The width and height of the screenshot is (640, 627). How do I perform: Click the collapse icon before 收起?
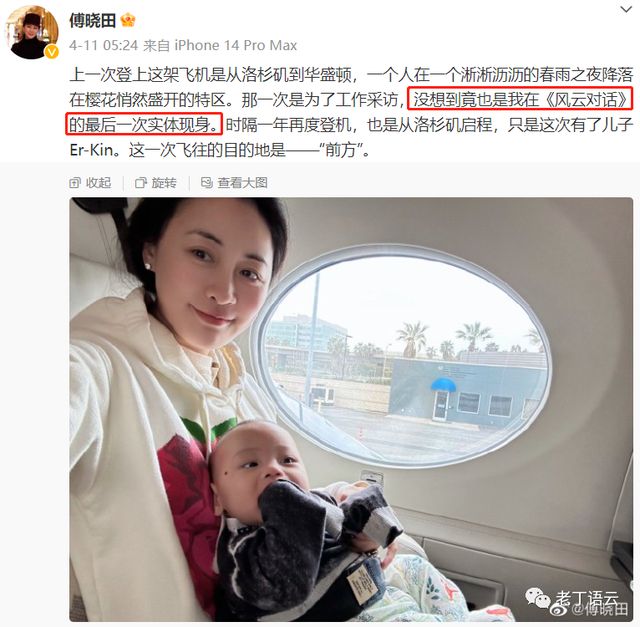(x=75, y=183)
